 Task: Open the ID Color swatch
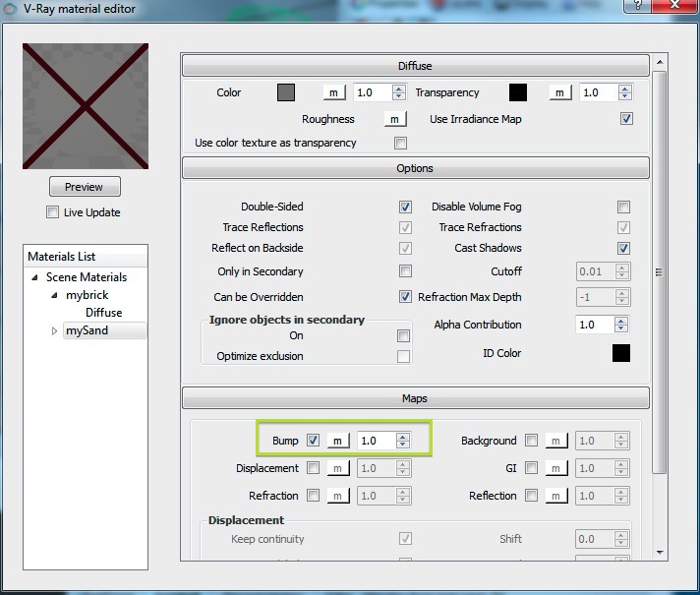tap(621, 353)
